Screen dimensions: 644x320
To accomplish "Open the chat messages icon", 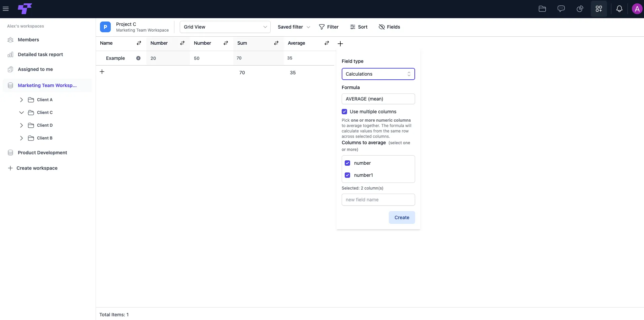I will (561, 9).
